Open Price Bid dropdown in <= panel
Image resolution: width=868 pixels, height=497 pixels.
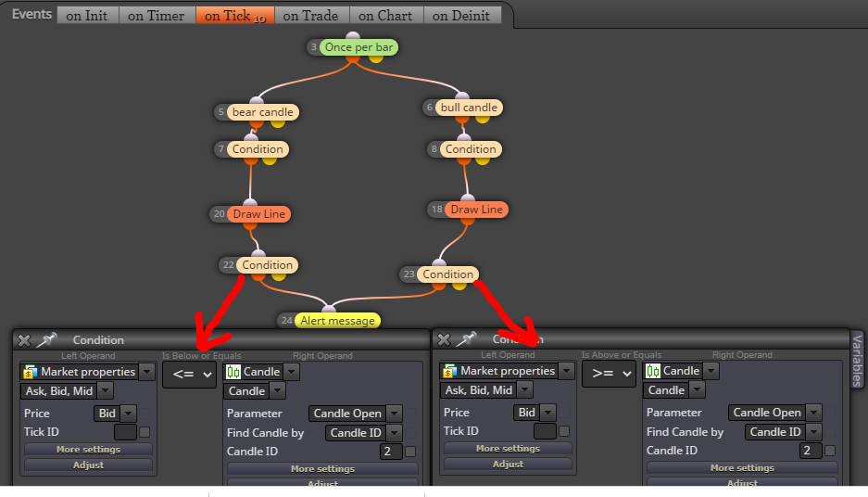[x=129, y=414]
